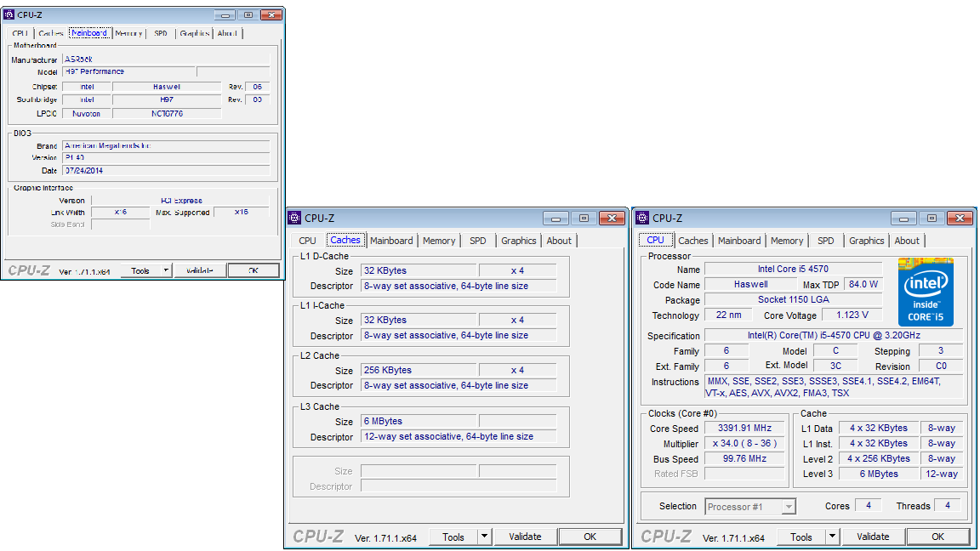Image resolution: width=980 pixels, height=551 pixels.
Task: Open the Graphics tab in the Caches window
Action: [519, 241]
